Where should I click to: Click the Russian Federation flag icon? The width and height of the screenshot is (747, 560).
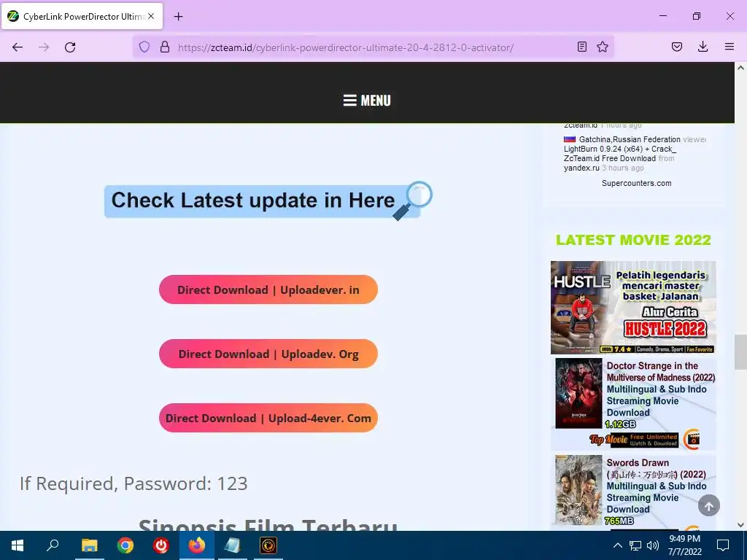coord(570,139)
